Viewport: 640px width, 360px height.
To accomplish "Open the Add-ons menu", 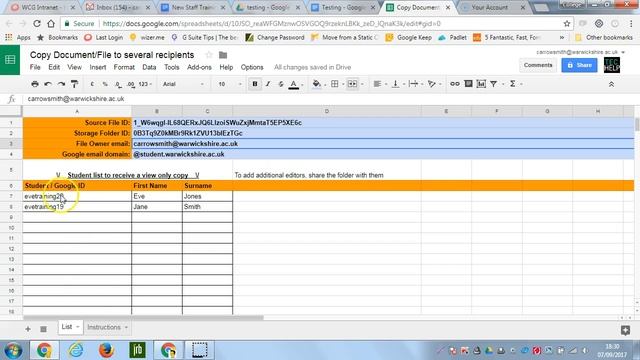I will (x=199, y=67).
